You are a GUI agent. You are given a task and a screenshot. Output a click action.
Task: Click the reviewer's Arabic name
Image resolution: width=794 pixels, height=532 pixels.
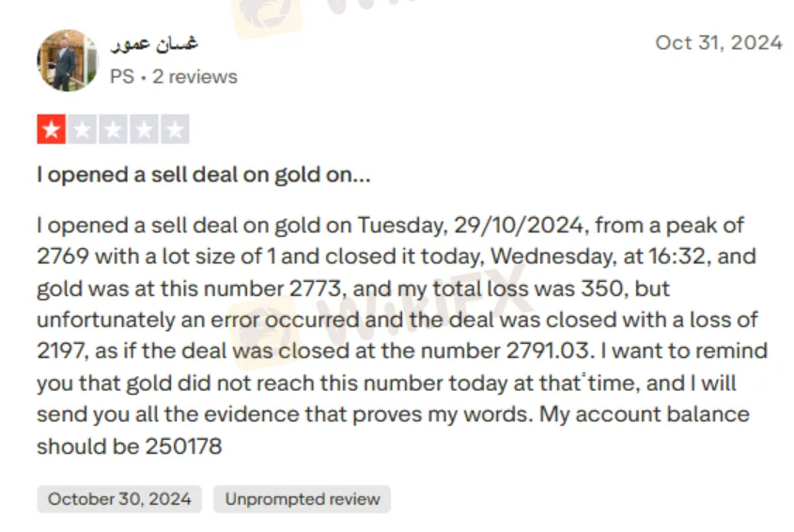point(154,44)
